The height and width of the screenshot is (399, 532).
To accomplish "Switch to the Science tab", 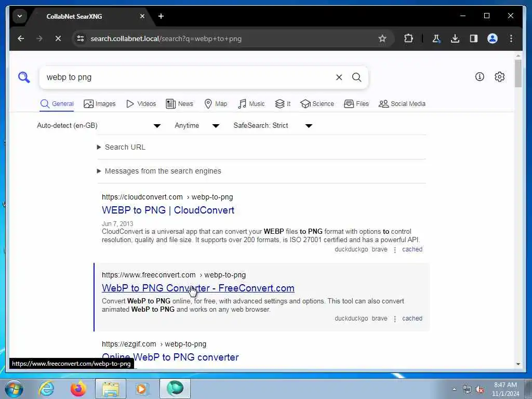I will tap(317, 104).
